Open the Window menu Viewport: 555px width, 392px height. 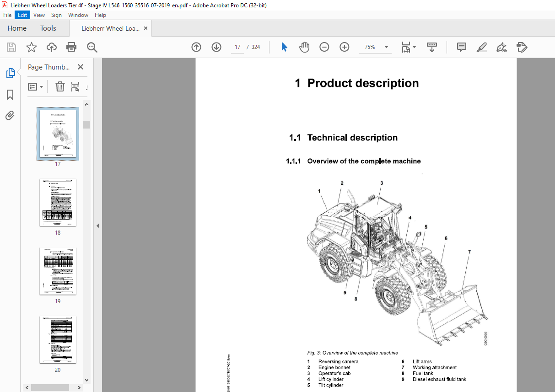(x=78, y=15)
